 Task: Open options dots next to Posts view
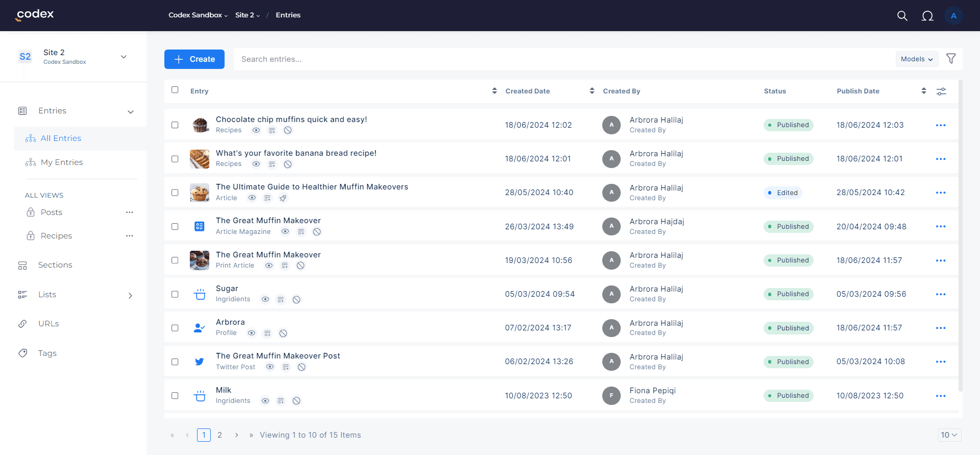(x=130, y=212)
